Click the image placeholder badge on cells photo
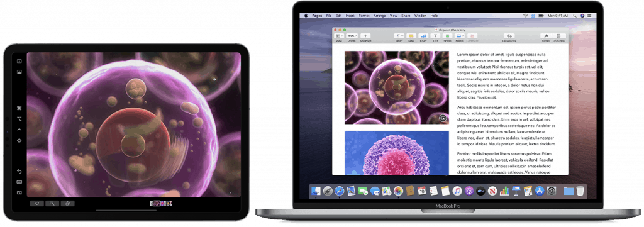Viewport: 644px width, 227px height. [x=442, y=118]
